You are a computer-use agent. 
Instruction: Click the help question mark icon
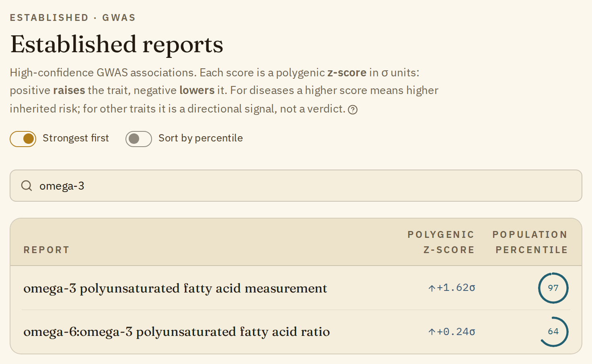[353, 110]
